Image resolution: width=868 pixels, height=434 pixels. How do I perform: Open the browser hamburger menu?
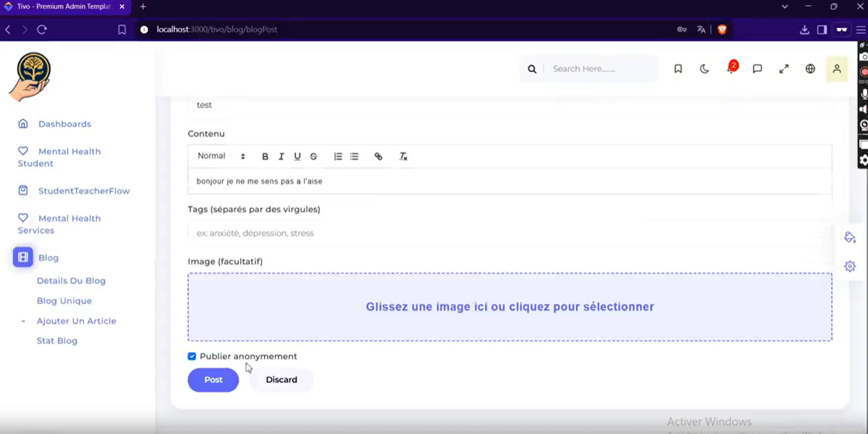(861, 29)
